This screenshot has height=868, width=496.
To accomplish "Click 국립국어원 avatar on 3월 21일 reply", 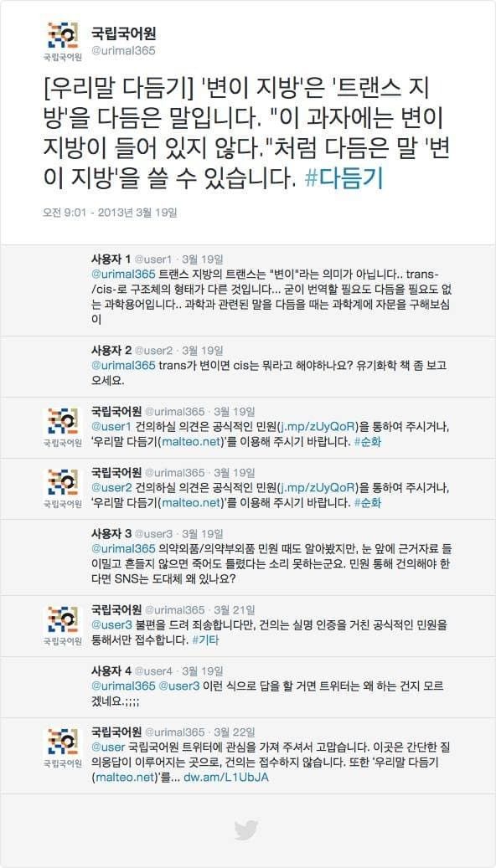I will [x=63, y=626].
